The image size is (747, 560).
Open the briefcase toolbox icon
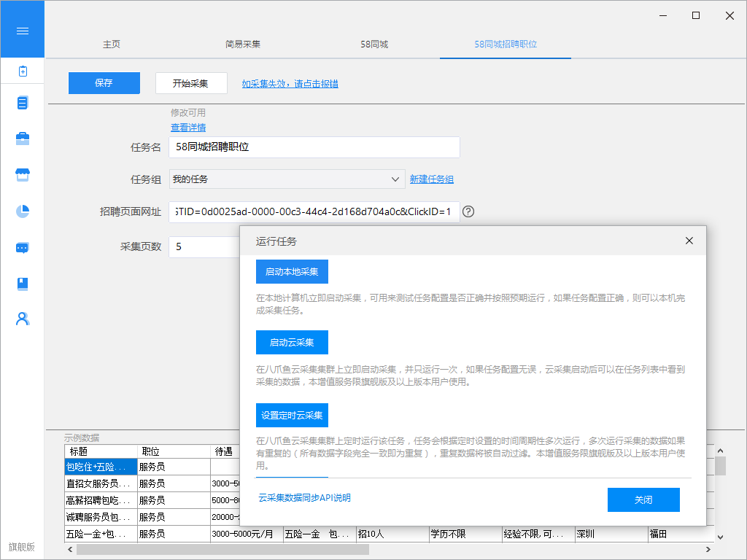(23, 139)
